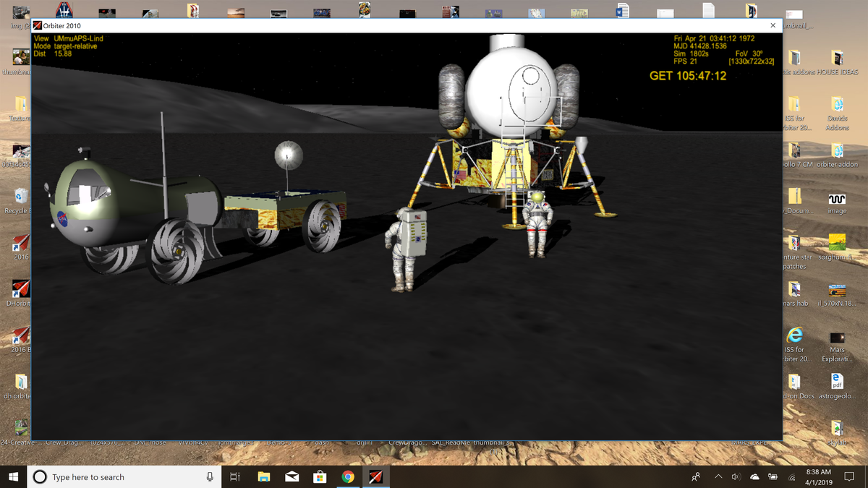Screen dimensions: 868x488
Task: Click the GET 105:47:12 mission timer
Action: tap(688, 75)
